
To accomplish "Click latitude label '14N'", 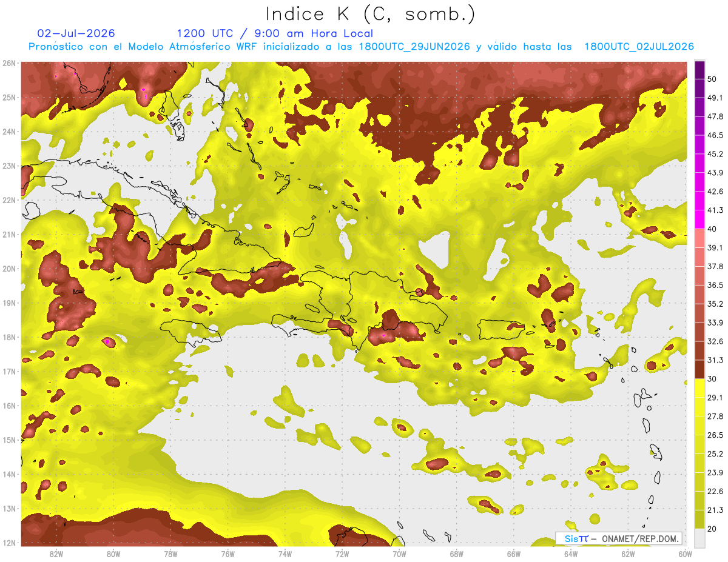I will (8, 474).
